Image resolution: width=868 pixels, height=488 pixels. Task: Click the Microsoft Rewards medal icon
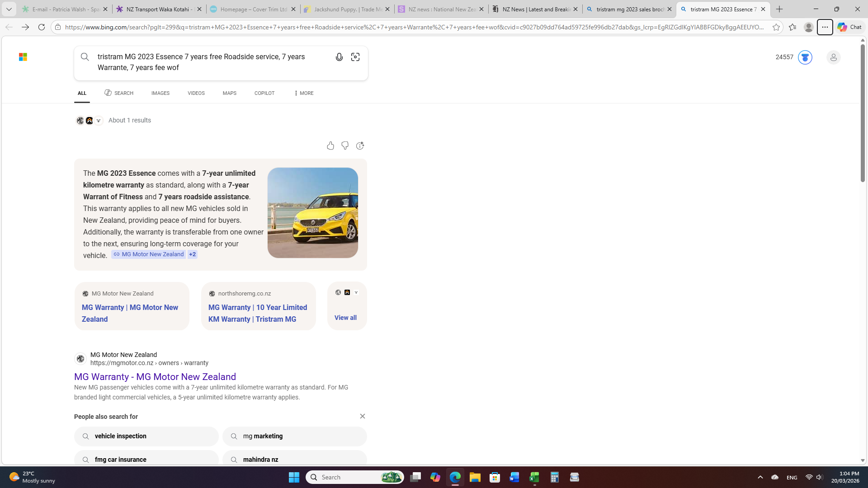click(805, 57)
